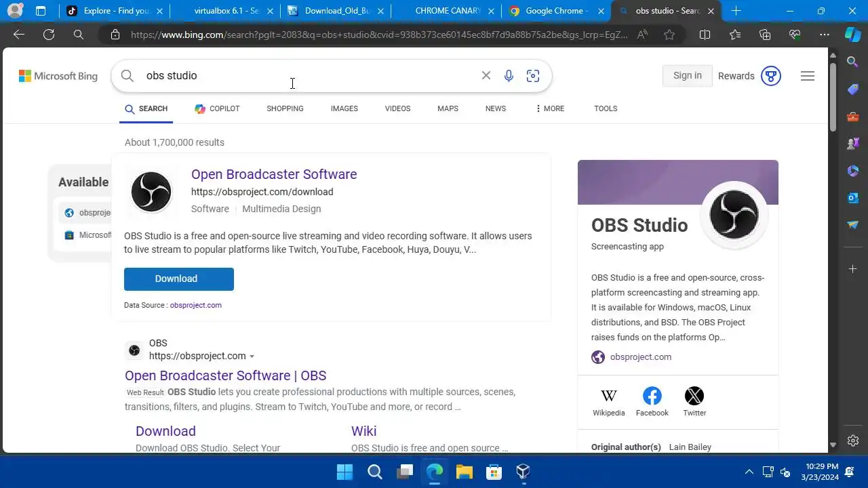Search by voice microphone icon
868x488 pixels.
[x=509, y=76]
